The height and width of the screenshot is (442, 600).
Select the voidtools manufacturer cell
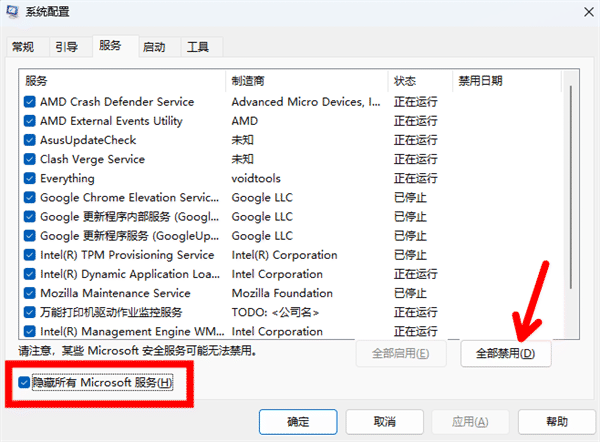256,178
